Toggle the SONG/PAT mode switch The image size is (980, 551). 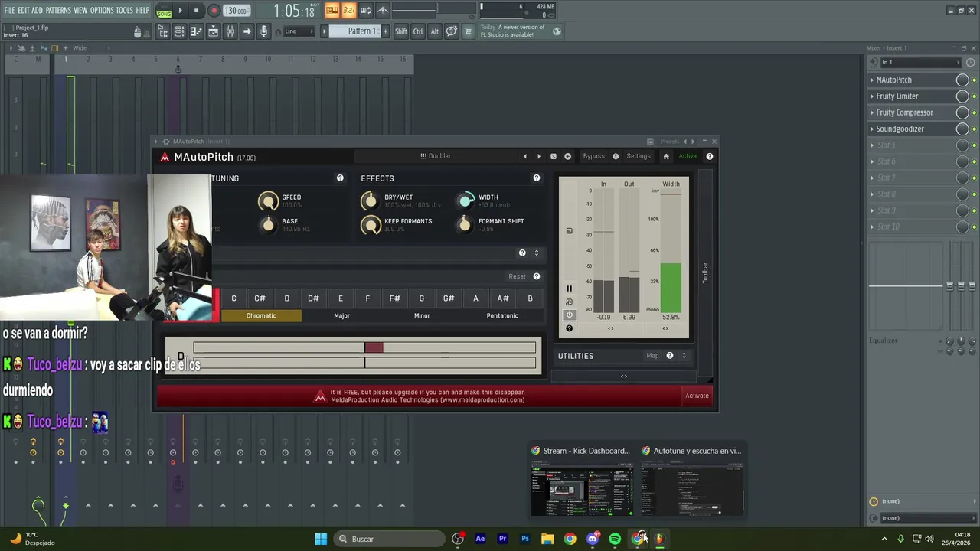[x=164, y=11]
